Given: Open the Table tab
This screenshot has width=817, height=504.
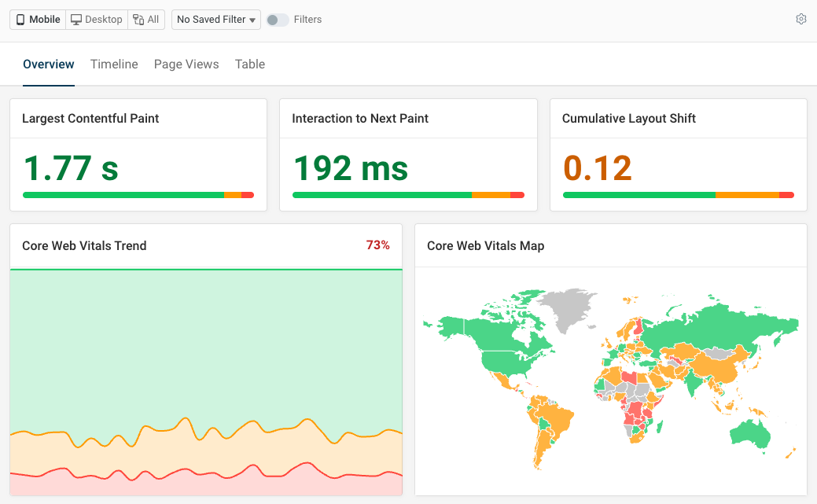Looking at the screenshot, I should tap(250, 64).
